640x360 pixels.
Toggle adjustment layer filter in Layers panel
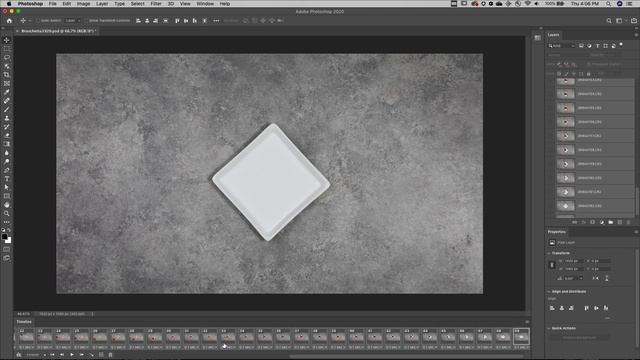pyautogui.click(x=589, y=46)
